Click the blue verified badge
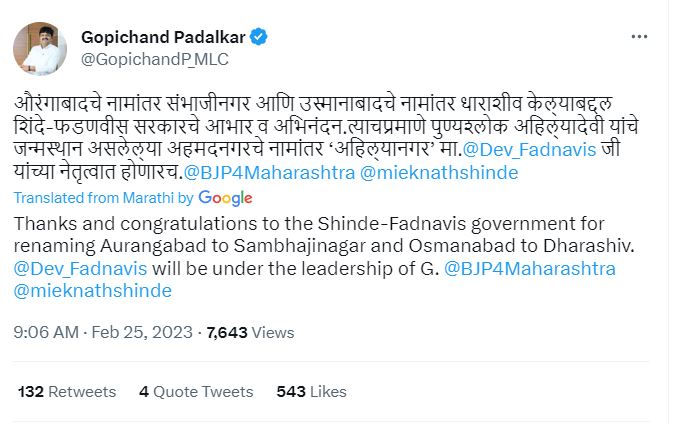The width and height of the screenshot is (690, 424). [258, 38]
